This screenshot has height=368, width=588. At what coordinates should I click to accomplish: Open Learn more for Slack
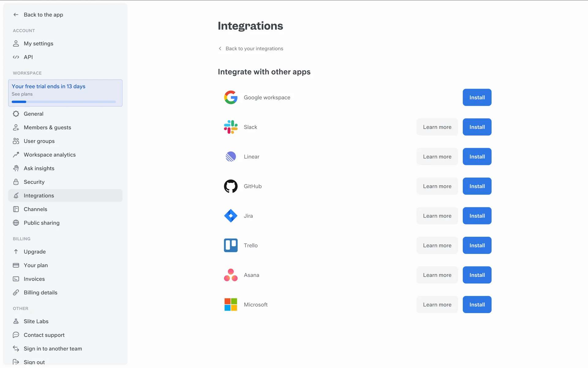437,127
